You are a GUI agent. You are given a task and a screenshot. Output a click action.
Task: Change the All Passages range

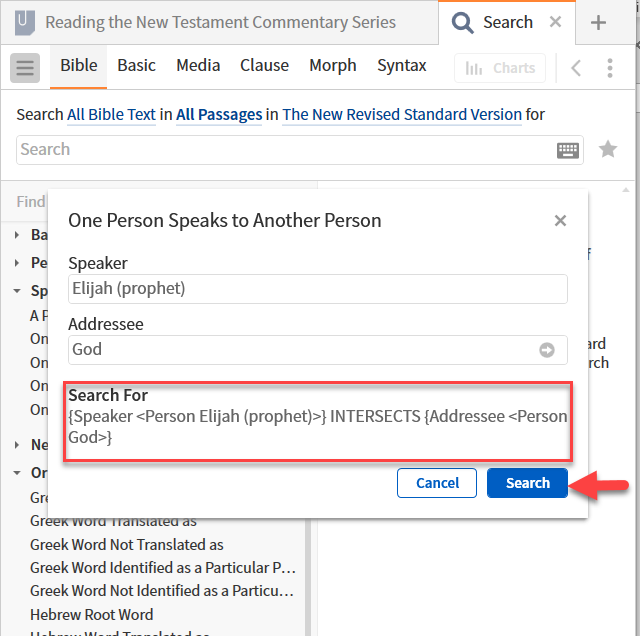click(219, 115)
